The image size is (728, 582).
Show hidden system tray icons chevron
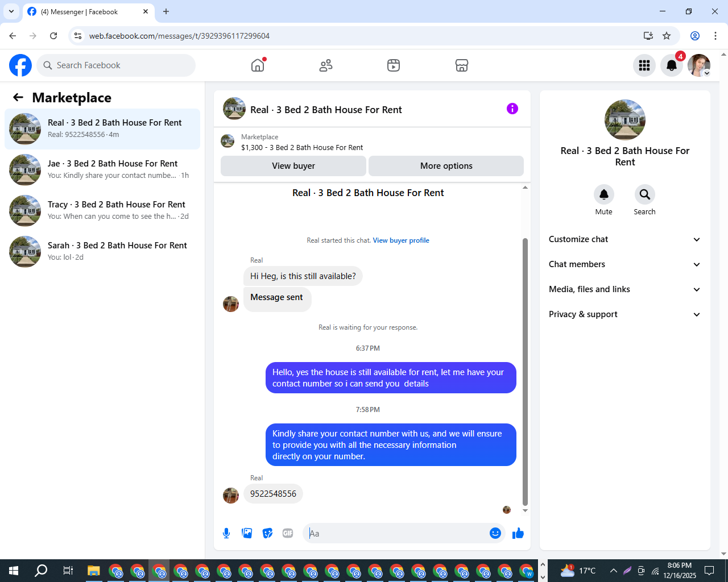coord(613,571)
